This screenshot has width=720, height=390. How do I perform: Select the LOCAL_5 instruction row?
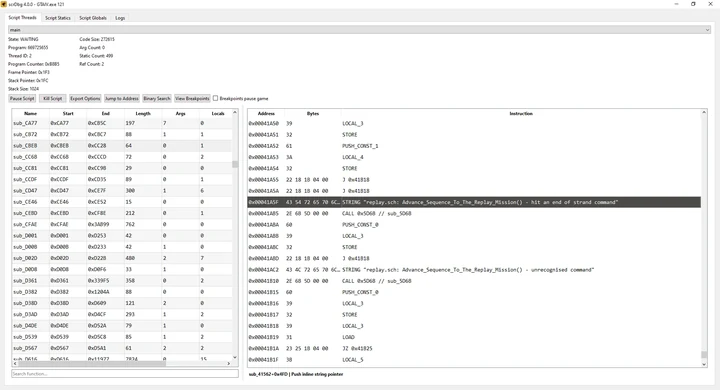coord(474,360)
